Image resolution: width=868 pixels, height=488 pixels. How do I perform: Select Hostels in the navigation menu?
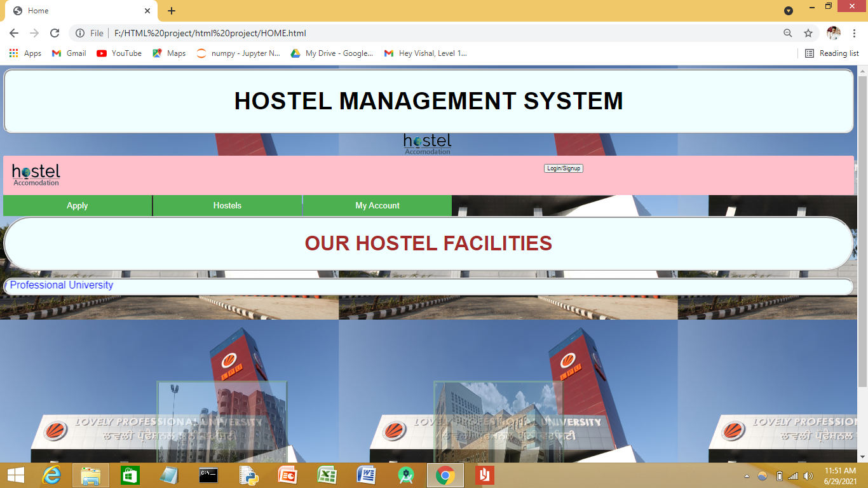coord(227,205)
